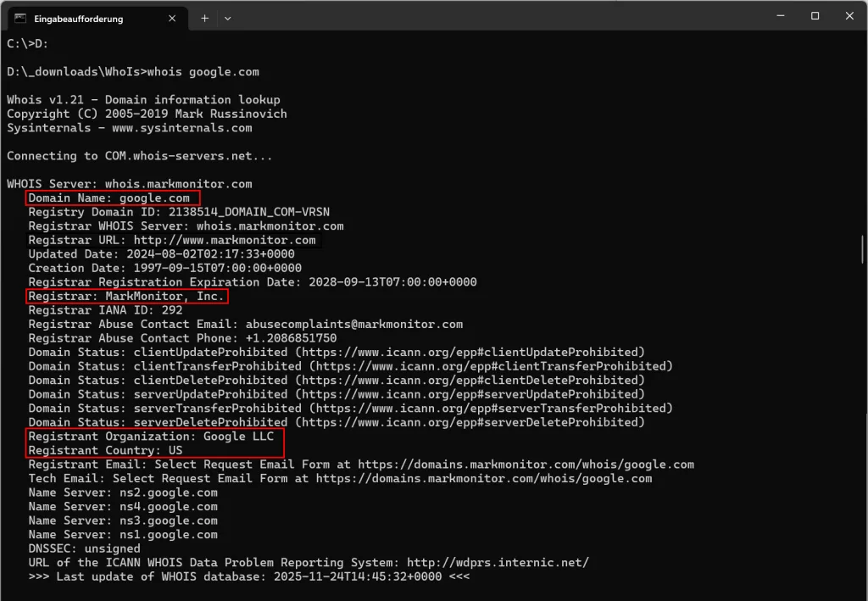Maximize the terminal window
The image size is (868, 601).
[814, 16]
